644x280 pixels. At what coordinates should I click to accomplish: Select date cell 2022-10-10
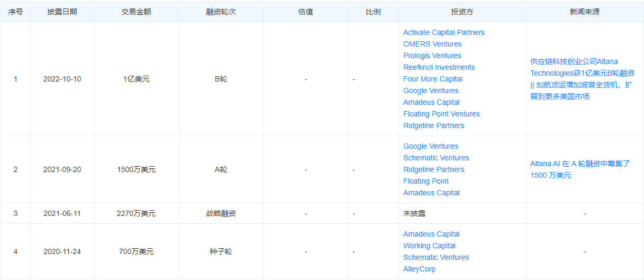pos(62,79)
